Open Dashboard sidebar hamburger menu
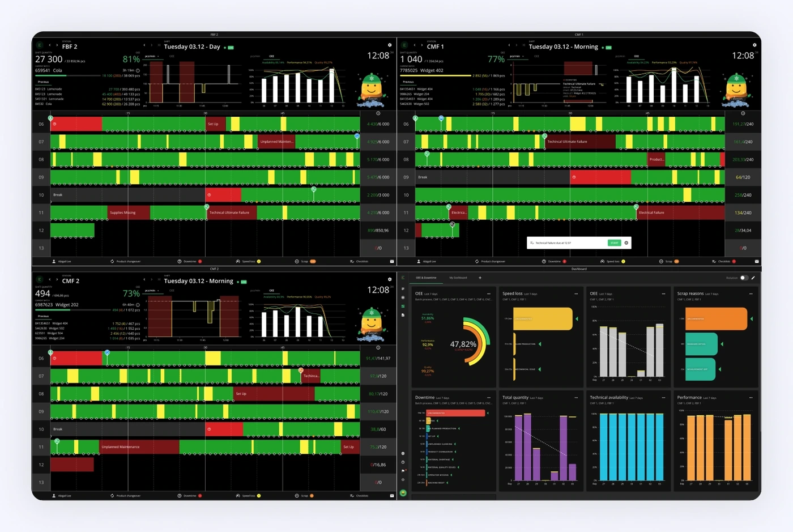Image resolution: width=793 pixels, height=532 pixels. coord(403,278)
